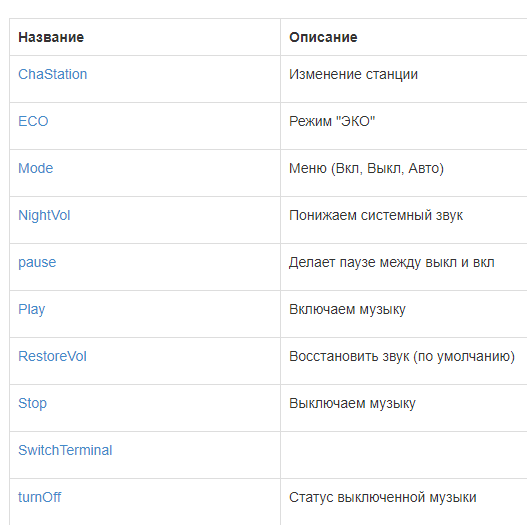
Task: Click Восстановить звук (по умолчанию) text
Action: point(402,357)
